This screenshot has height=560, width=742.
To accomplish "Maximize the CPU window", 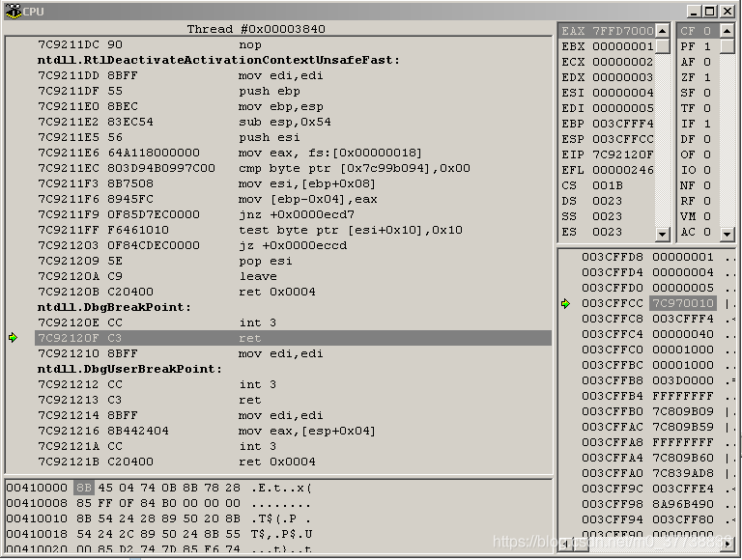I will (711, 11).
